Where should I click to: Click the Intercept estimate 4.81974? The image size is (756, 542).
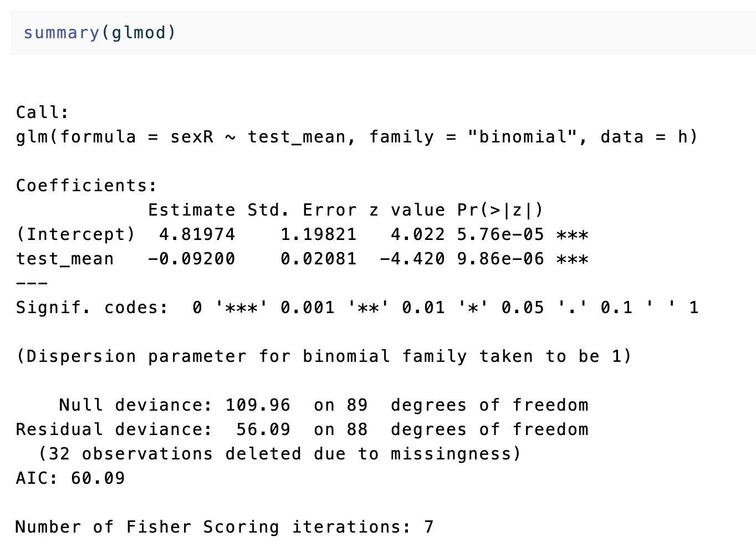point(197,234)
